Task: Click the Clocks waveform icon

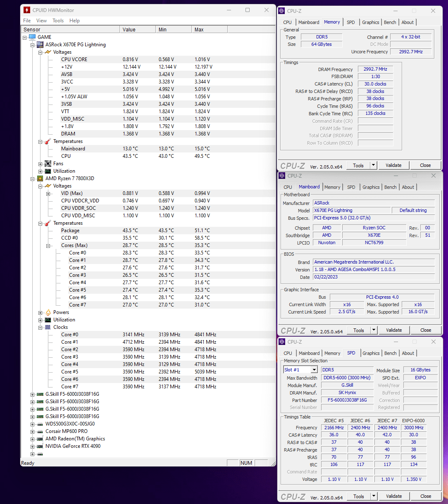Action: 48,327
